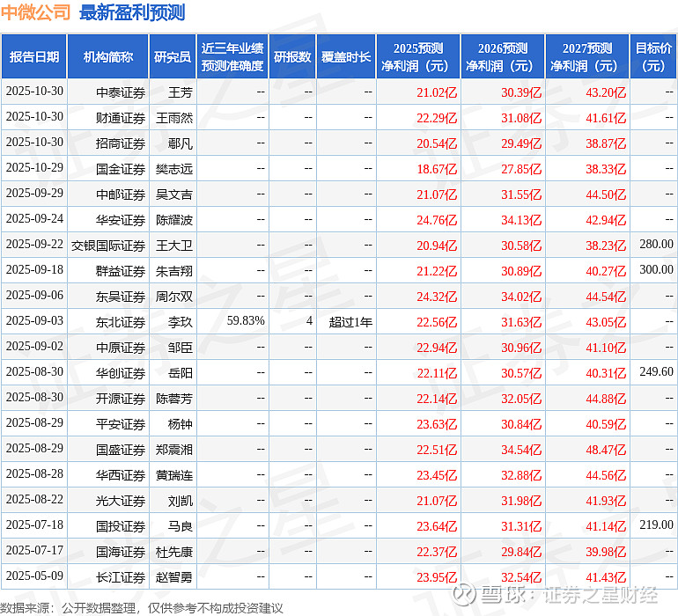Click 2027 forecast value 48.47亿

(x=606, y=449)
